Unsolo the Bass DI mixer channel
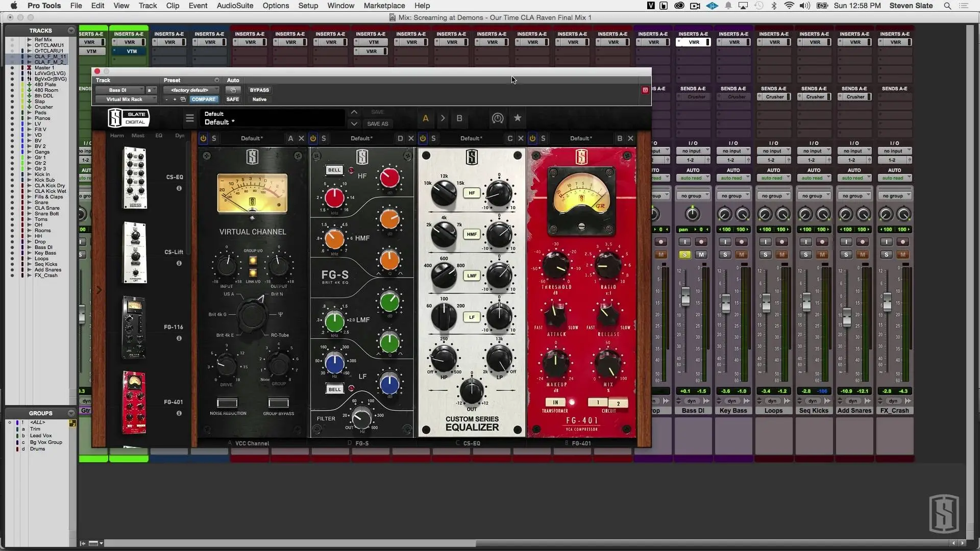 tap(684, 255)
